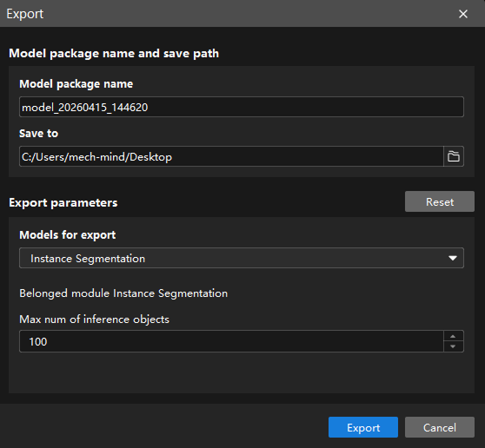Click the blue Export button
The image size is (485, 448).
tap(363, 427)
